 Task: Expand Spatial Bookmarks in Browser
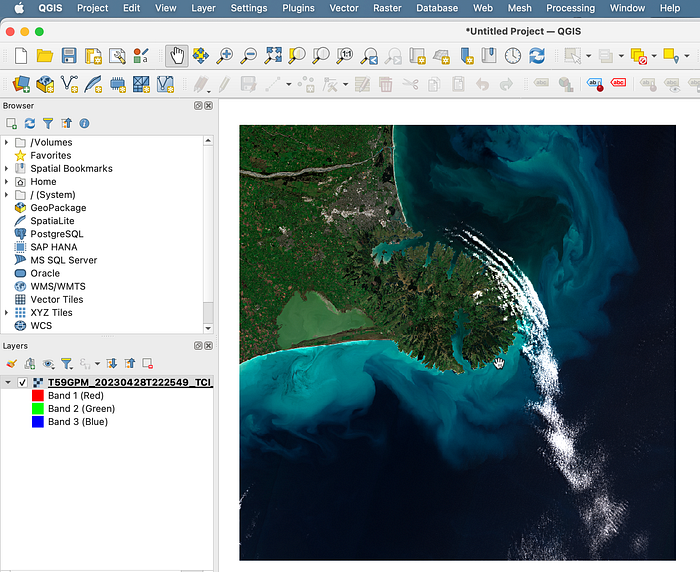7,168
